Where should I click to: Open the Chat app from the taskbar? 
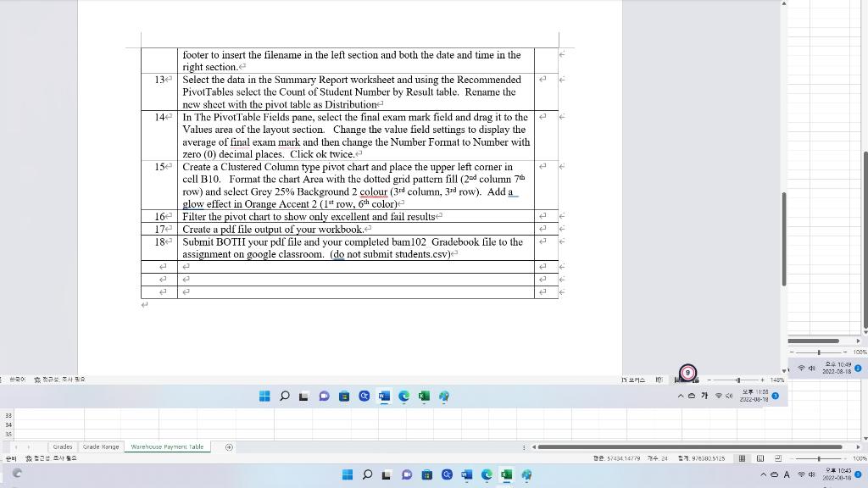click(406, 475)
